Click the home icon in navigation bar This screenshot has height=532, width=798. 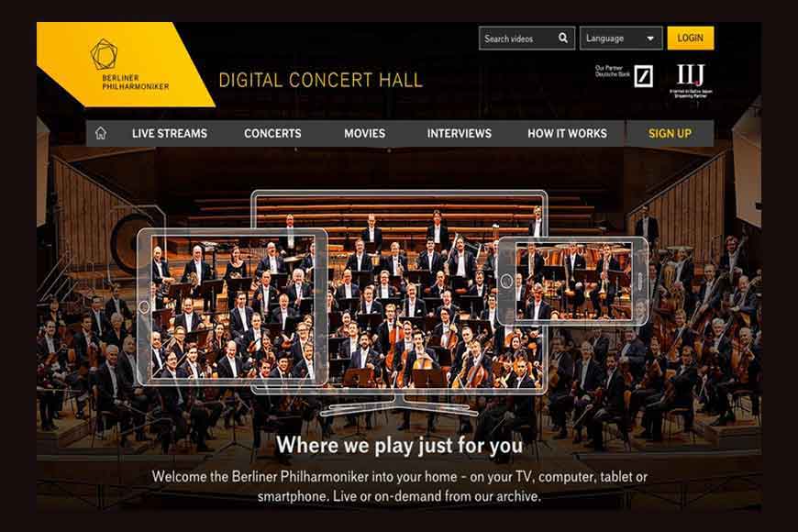pos(101,133)
